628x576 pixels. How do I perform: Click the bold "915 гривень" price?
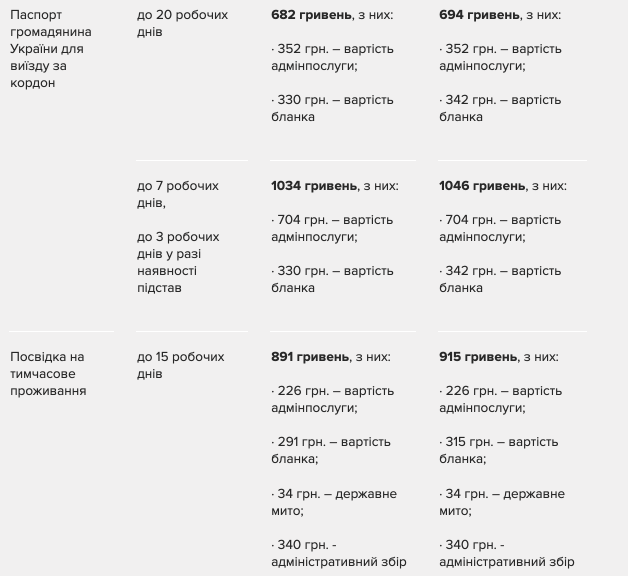point(479,357)
